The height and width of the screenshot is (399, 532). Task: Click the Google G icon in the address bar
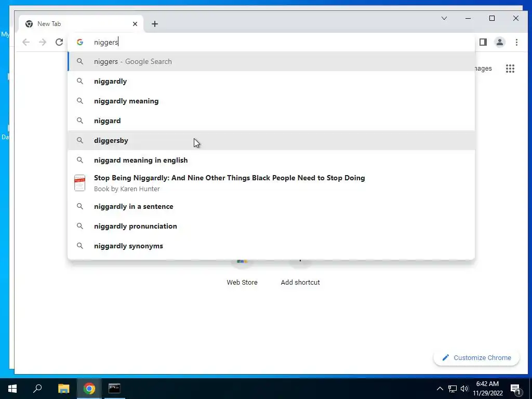80,42
